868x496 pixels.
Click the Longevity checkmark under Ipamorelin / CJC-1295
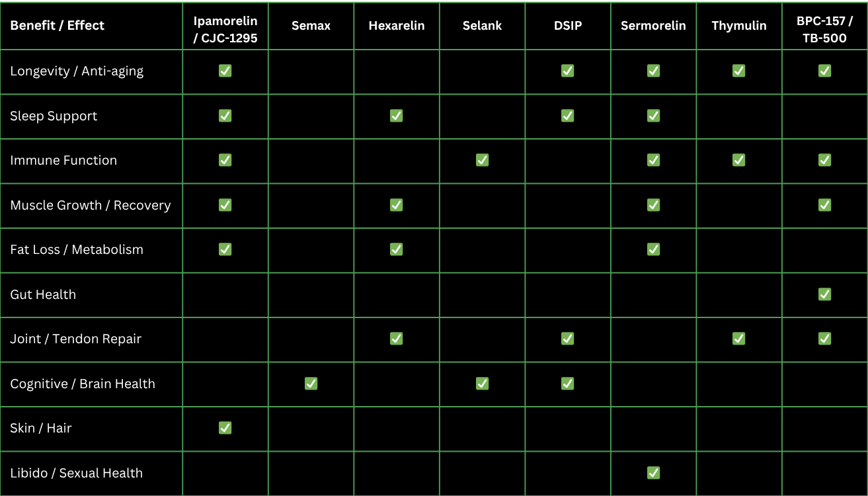(225, 71)
